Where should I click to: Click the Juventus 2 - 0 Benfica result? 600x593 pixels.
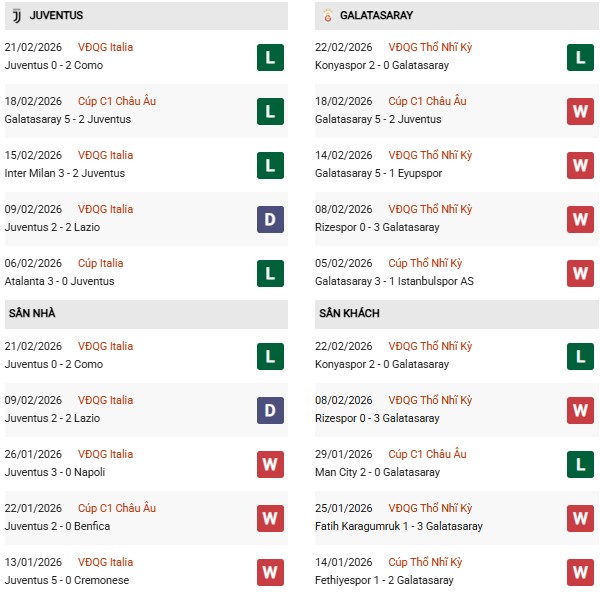(58, 526)
